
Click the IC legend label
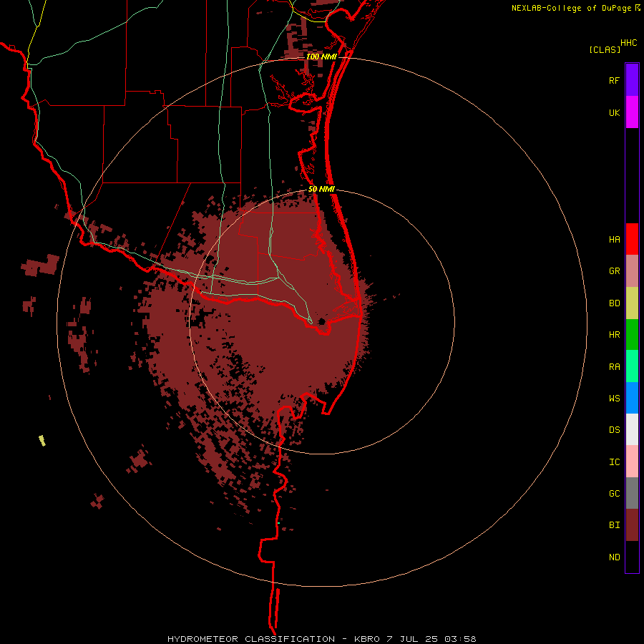coord(614,462)
